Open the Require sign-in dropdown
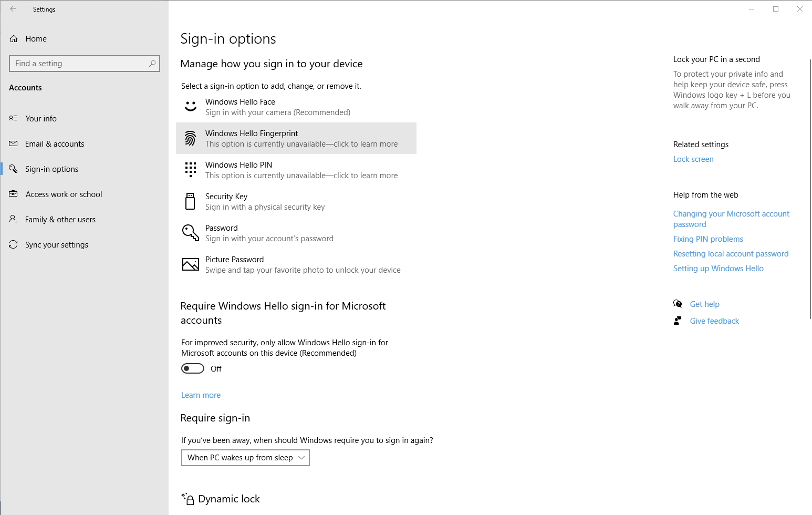The width and height of the screenshot is (812, 515). (245, 458)
